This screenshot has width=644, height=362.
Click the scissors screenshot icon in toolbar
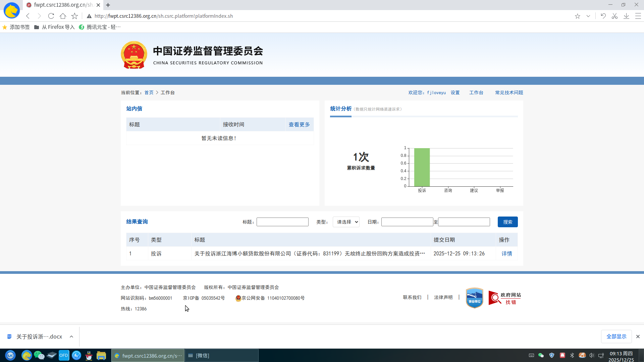(614, 16)
